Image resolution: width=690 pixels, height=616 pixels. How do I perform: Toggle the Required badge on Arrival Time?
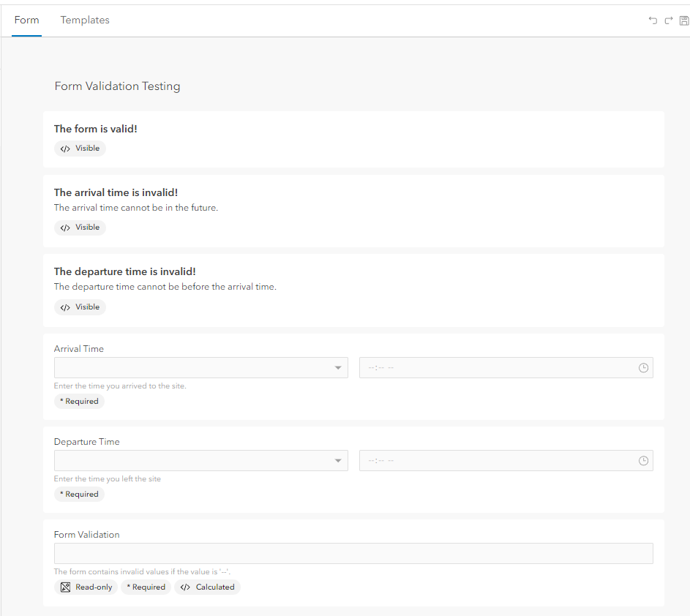79,401
